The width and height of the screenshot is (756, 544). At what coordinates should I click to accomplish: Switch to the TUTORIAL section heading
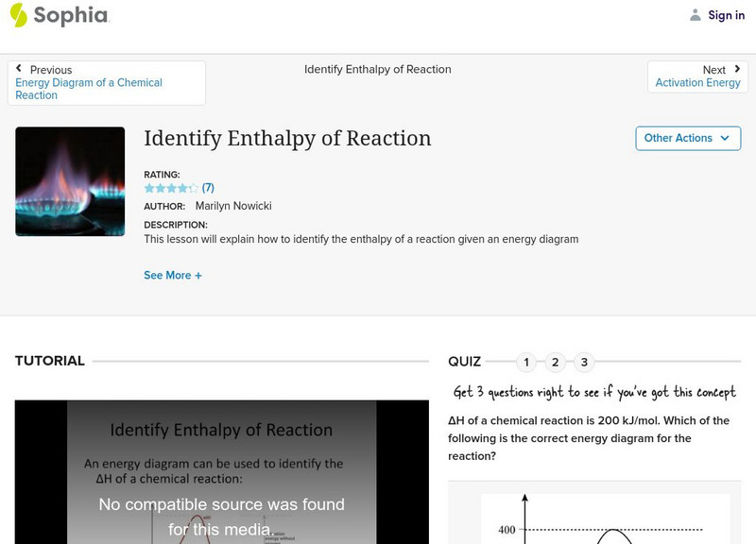click(x=48, y=361)
